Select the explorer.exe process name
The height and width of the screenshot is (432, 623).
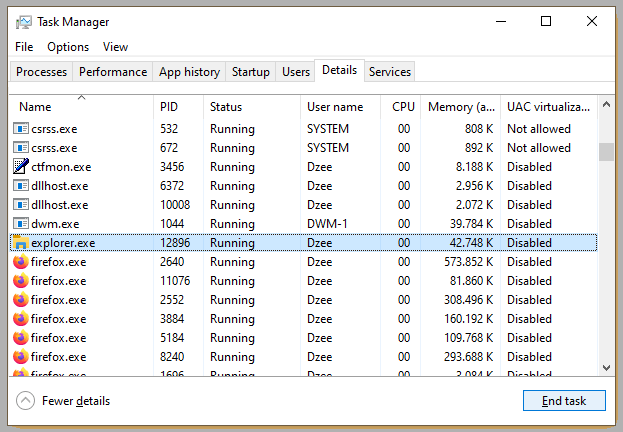(x=63, y=243)
